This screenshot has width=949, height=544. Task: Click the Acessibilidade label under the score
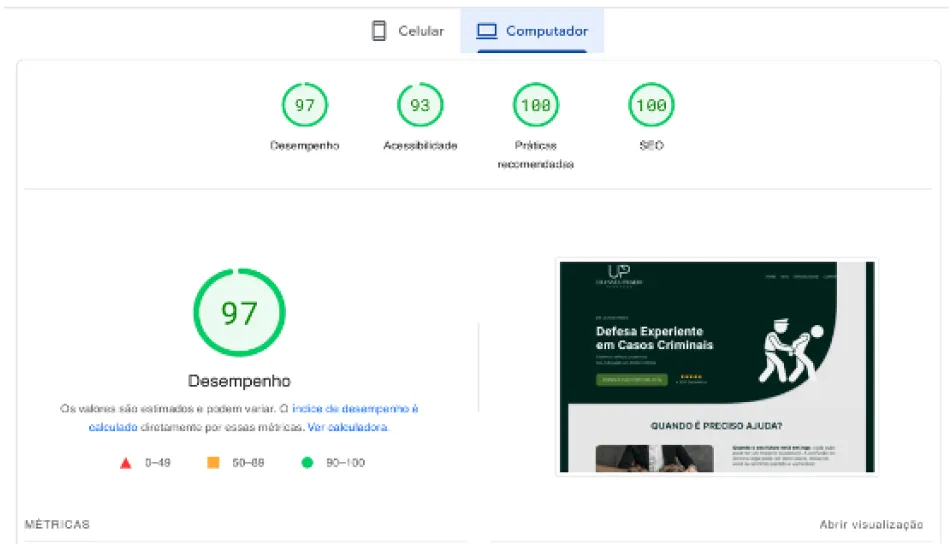tap(420, 146)
